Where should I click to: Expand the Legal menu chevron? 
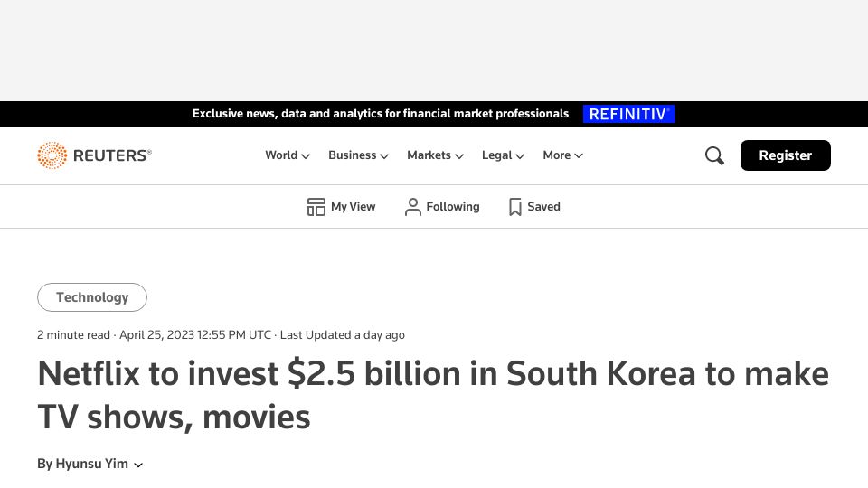coord(520,156)
